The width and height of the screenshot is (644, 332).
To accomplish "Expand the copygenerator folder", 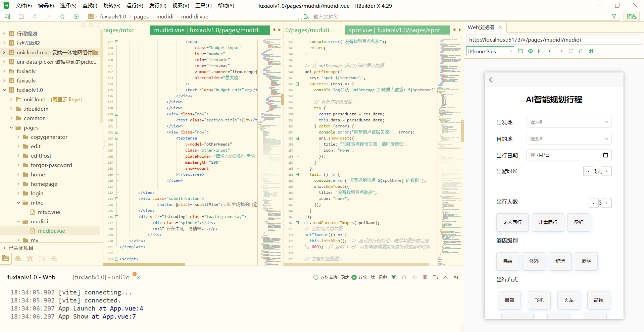I will click(x=18, y=137).
